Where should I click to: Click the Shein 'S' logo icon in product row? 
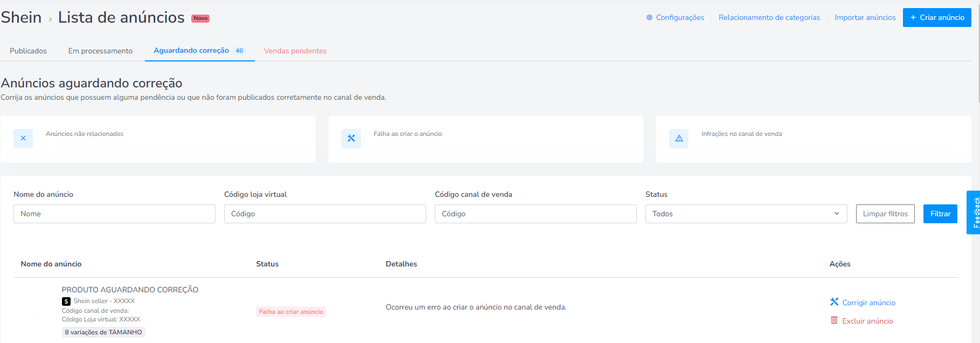point(66,301)
